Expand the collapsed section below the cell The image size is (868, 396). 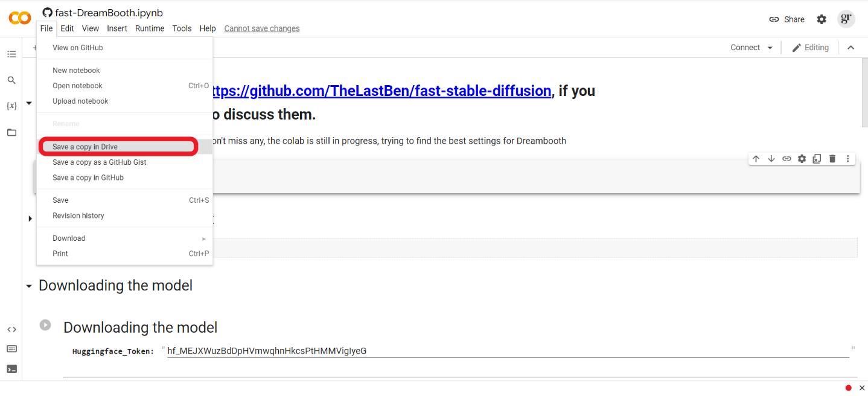click(x=30, y=219)
